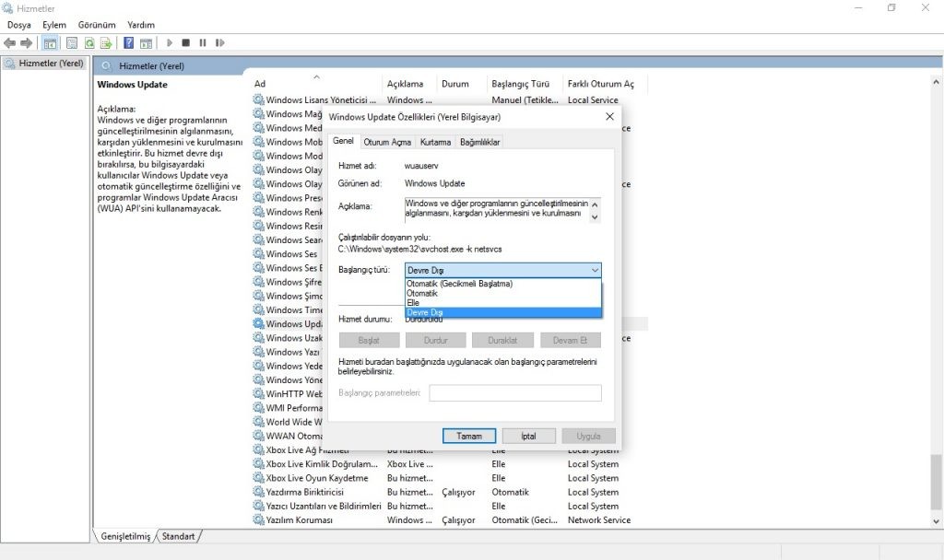Close the Windows Update Özellikleri dialog

[x=610, y=117]
